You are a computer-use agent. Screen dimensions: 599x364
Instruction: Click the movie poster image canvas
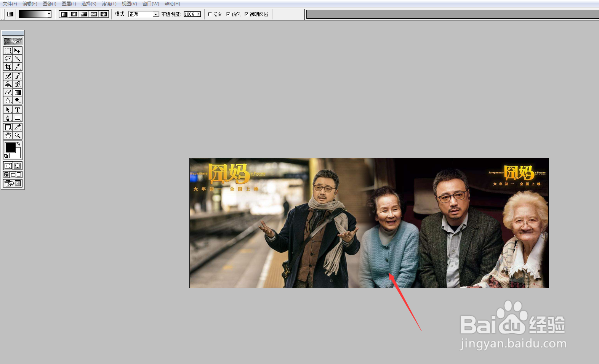(369, 223)
